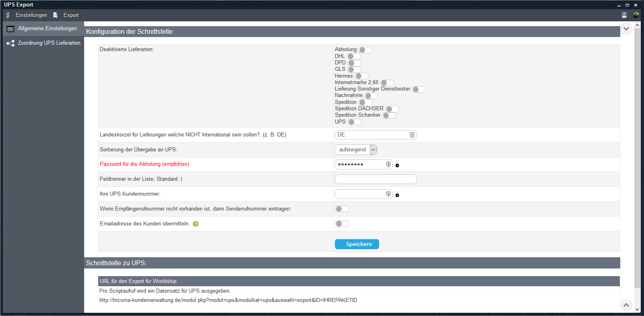Click the Passwort für die Abholung field
The width and height of the screenshot is (644, 316).
[x=363, y=164]
